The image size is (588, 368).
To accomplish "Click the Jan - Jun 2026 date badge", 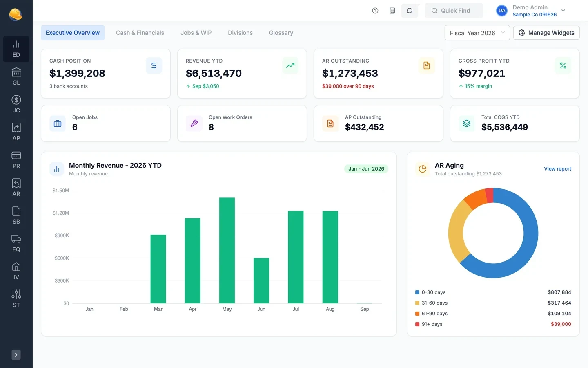I will click(366, 169).
